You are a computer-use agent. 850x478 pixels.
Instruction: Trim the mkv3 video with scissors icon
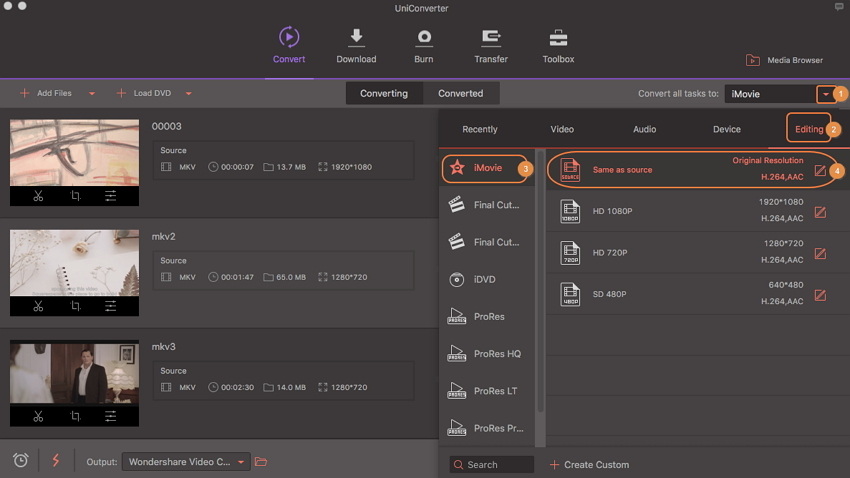38,416
